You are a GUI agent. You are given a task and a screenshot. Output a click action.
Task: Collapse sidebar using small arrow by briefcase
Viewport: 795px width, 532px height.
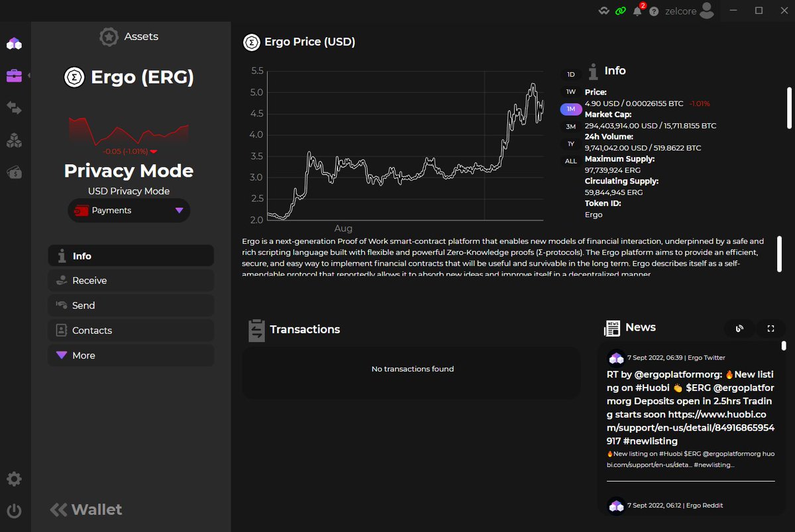[29, 76]
